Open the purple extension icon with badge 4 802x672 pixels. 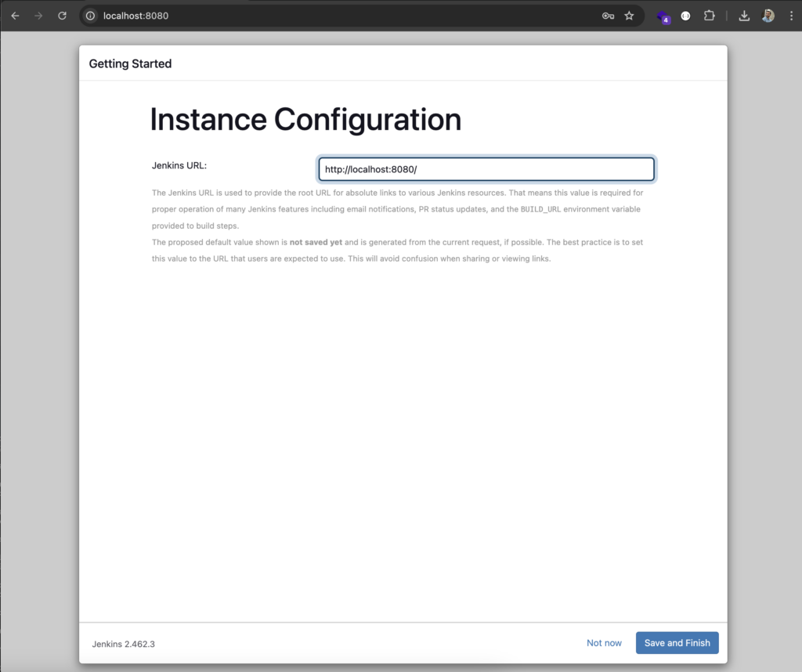tap(663, 17)
